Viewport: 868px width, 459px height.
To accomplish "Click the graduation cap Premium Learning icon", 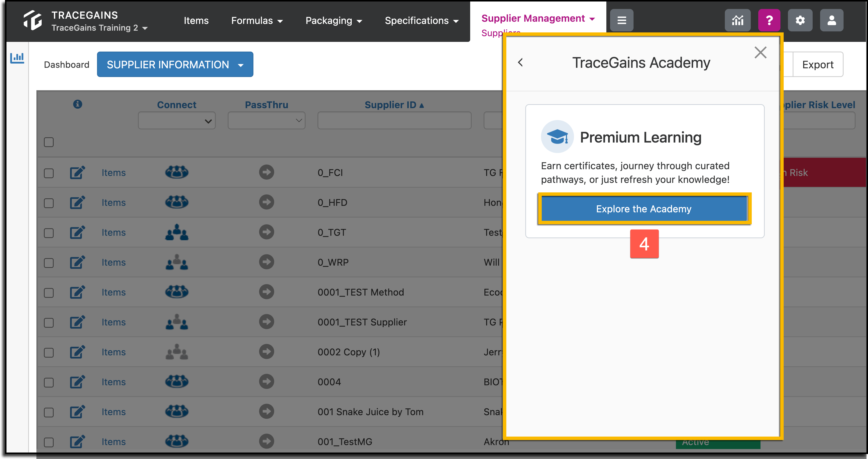I will click(x=557, y=137).
